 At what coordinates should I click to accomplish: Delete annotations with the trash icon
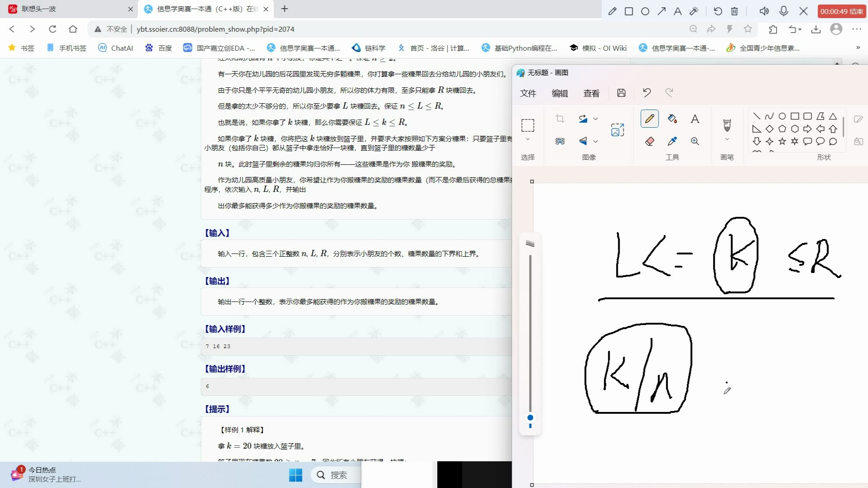(735, 11)
